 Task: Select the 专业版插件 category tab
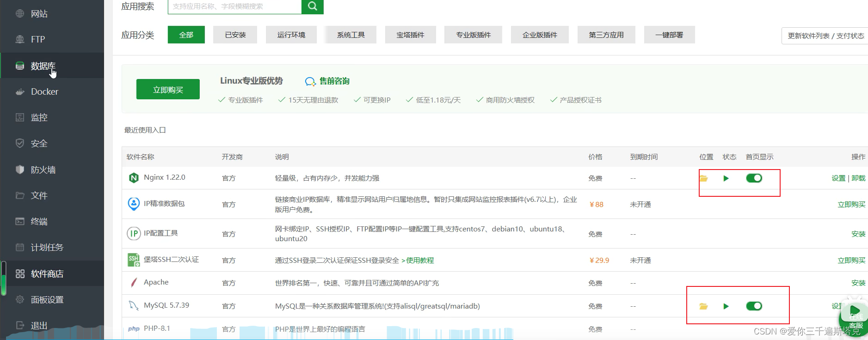pyautogui.click(x=474, y=35)
